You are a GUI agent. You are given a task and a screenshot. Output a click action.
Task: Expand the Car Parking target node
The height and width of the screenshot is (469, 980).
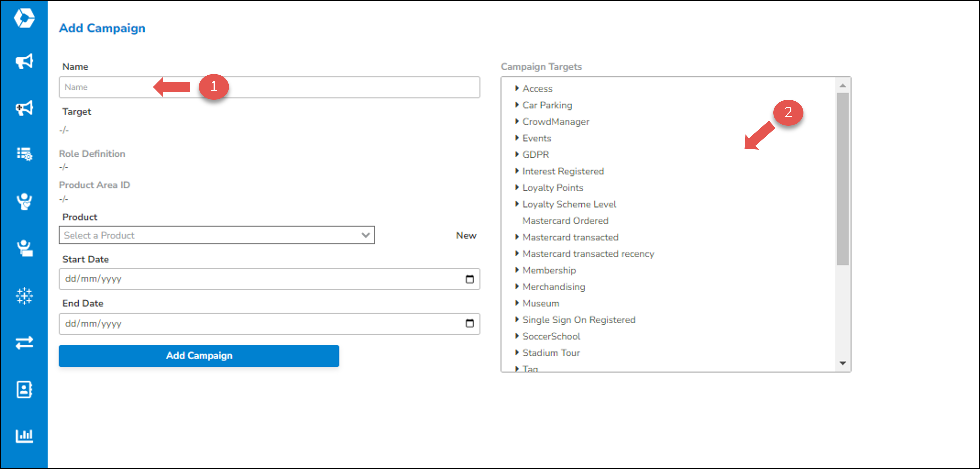(x=517, y=105)
